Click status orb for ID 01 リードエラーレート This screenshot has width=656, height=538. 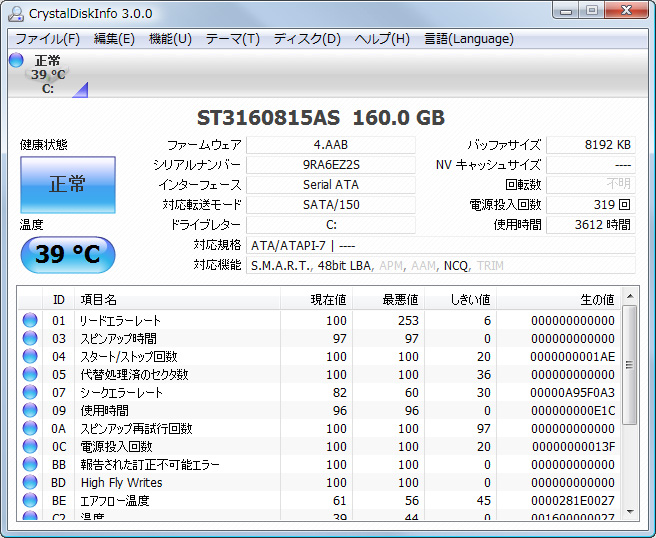(x=30, y=320)
